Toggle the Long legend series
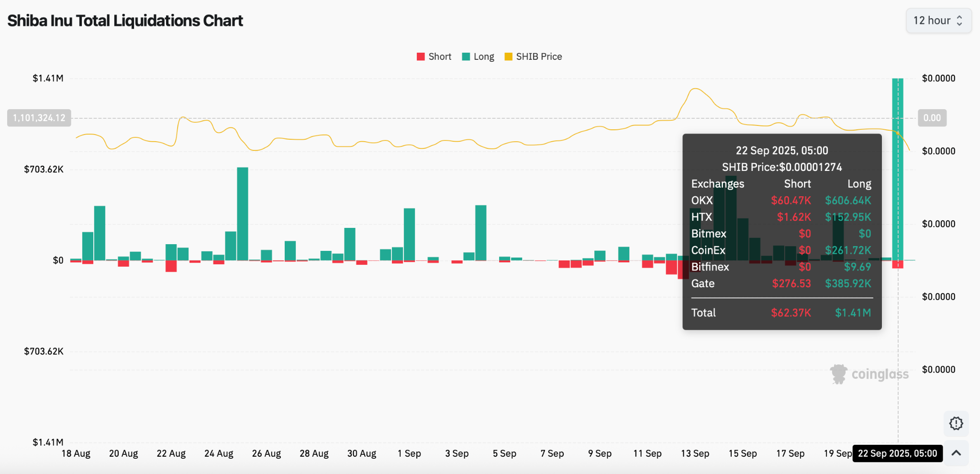This screenshot has height=474, width=980. 478,56
